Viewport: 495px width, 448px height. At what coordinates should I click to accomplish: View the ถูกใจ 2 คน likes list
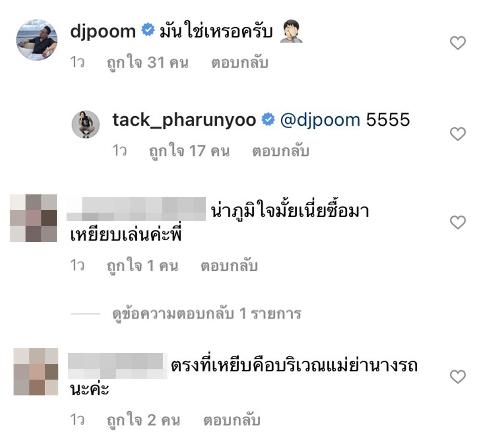tap(143, 420)
